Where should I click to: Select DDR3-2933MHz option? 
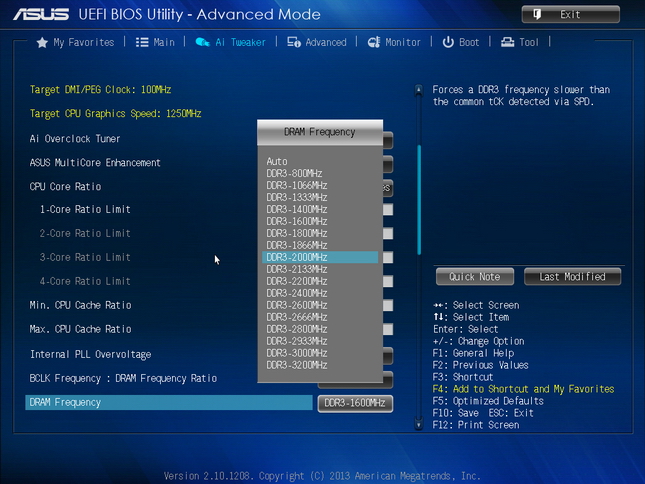point(297,341)
